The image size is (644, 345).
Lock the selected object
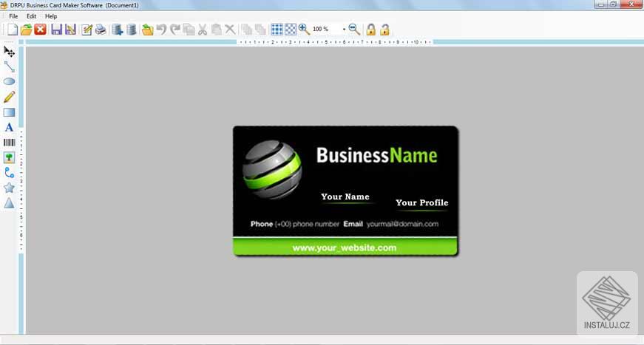tap(371, 30)
